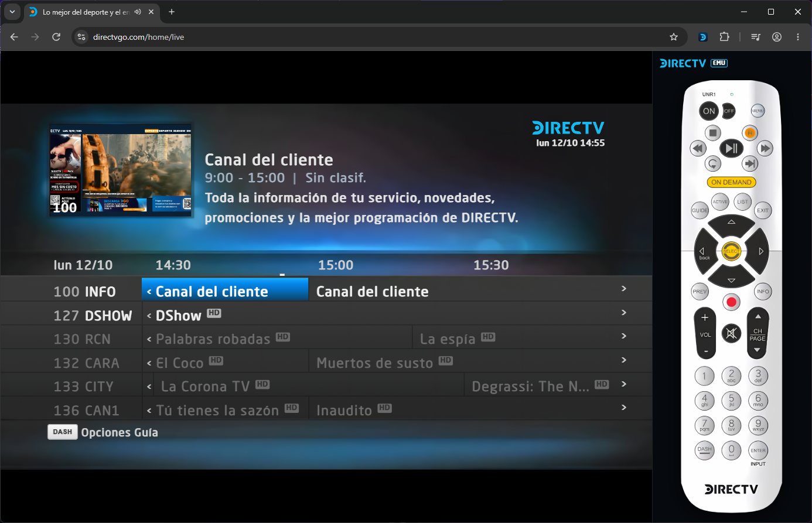Power off with the remote's OFF button

point(729,111)
